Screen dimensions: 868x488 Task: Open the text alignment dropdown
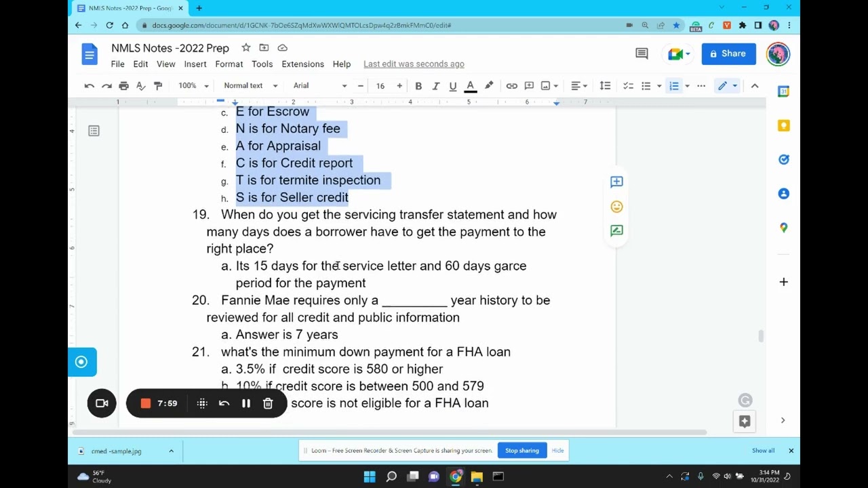click(x=578, y=86)
